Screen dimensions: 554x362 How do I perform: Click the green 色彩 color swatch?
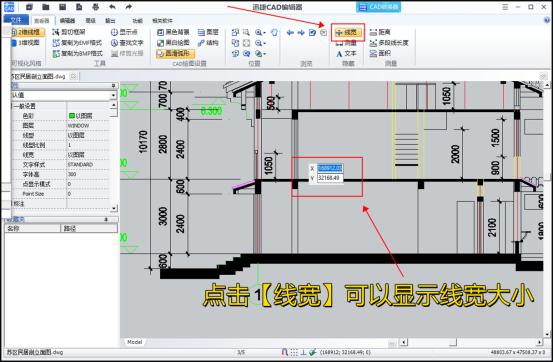click(x=72, y=115)
